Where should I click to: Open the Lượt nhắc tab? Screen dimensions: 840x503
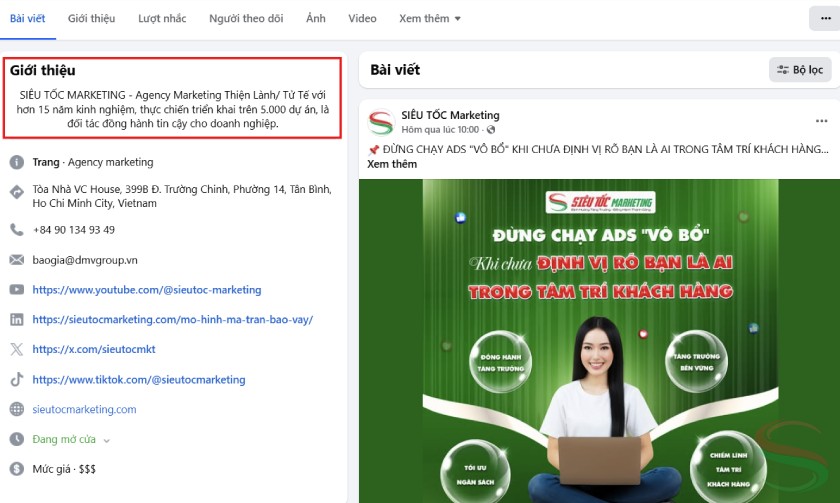pos(162,18)
